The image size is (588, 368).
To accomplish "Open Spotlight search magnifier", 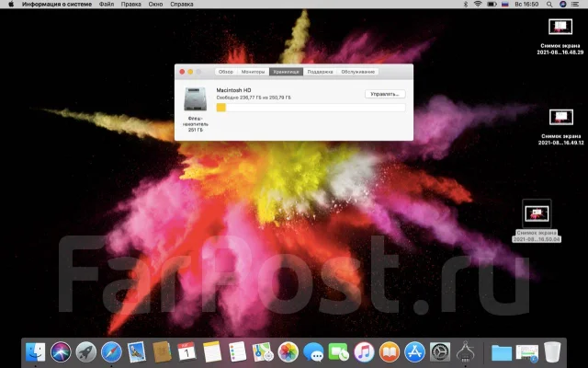I will (549, 5).
